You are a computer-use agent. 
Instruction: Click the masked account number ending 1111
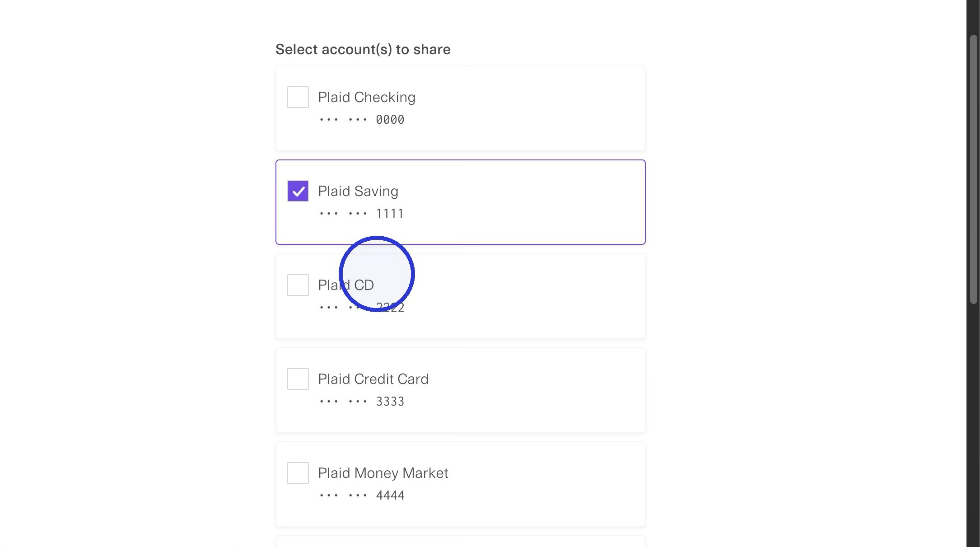[x=362, y=214]
